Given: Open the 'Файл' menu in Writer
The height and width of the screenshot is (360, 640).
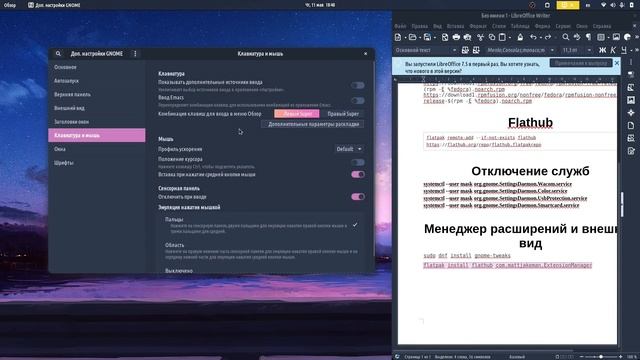Looking at the screenshot, I should click(400, 26).
